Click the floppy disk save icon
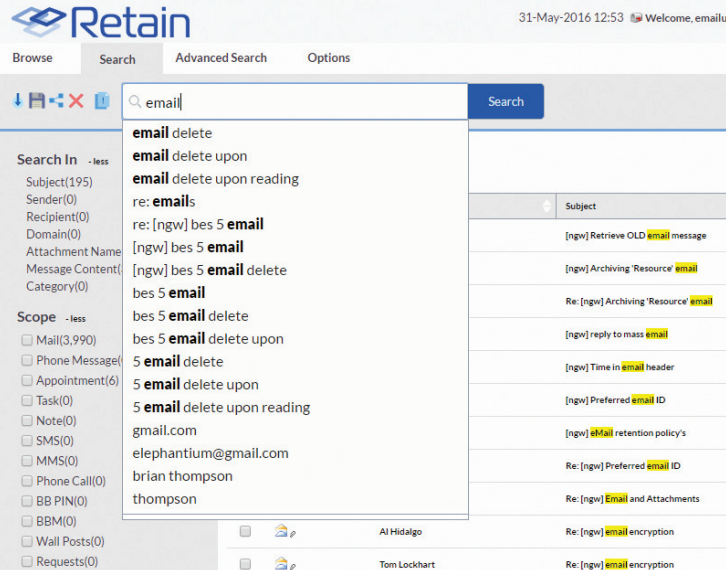Image resolution: width=726 pixels, height=570 pixels. point(36,101)
